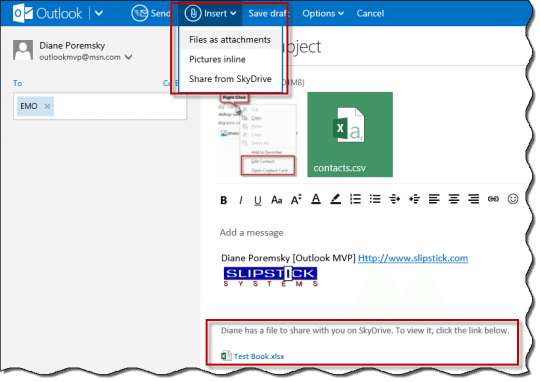The image size is (540, 382).
Task: Open the To recipients picker
Action: [x=17, y=83]
